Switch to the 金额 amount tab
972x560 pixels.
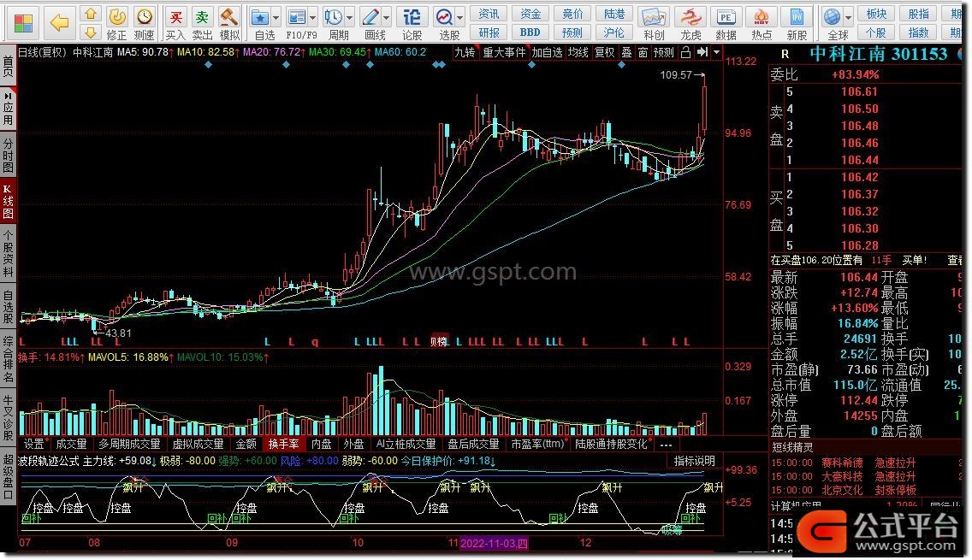(246, 445)
